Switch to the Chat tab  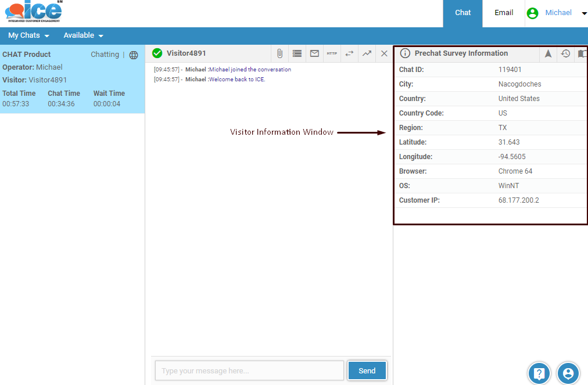(x=462, y=13)
